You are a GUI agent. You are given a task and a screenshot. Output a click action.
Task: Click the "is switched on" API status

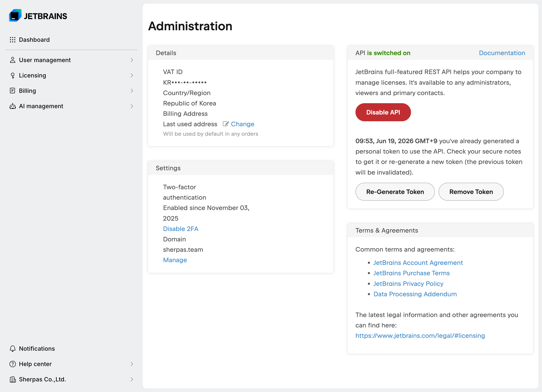(x=389, y=53)
